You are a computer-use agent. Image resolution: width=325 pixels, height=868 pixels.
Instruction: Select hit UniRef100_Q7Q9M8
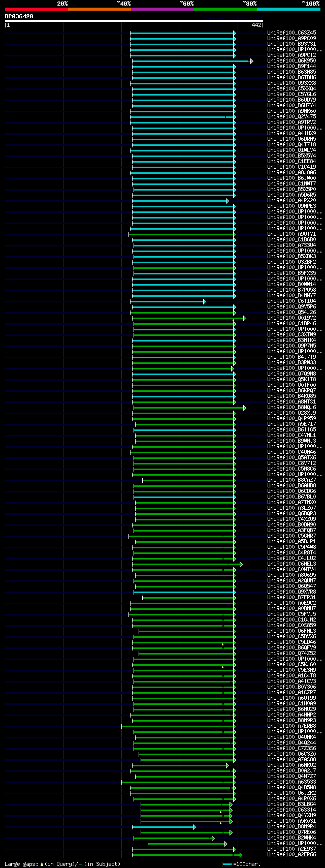pyautogui.click(x=291, y=374)
